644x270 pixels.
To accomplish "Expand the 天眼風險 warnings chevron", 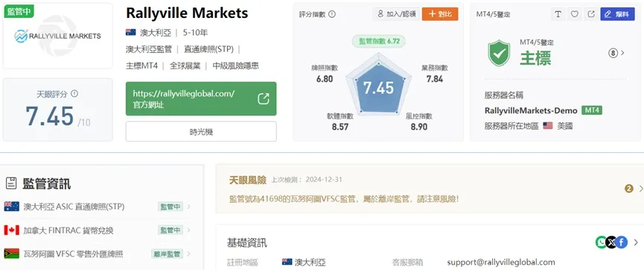I will pyautogui.click(x=640, y=189).
